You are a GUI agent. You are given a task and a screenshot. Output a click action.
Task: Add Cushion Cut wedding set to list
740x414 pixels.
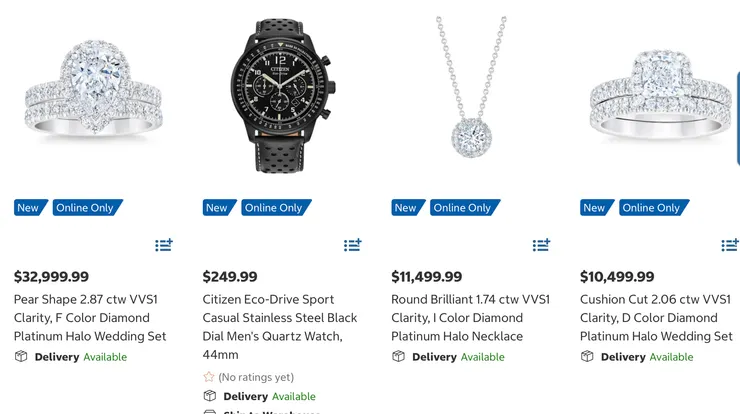pyautogui.click(x=730, y=245)
